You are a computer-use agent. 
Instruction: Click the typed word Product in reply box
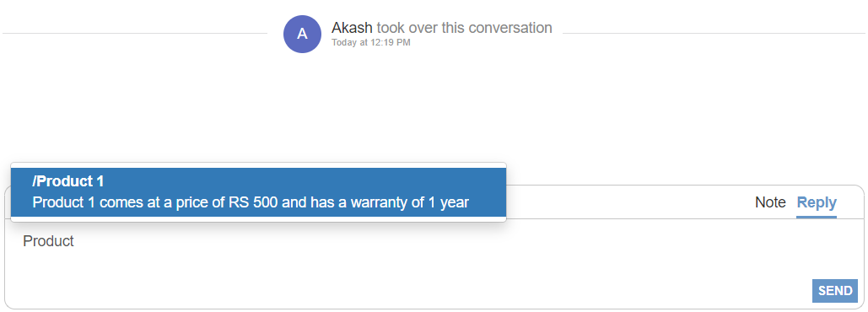point(48,241)
